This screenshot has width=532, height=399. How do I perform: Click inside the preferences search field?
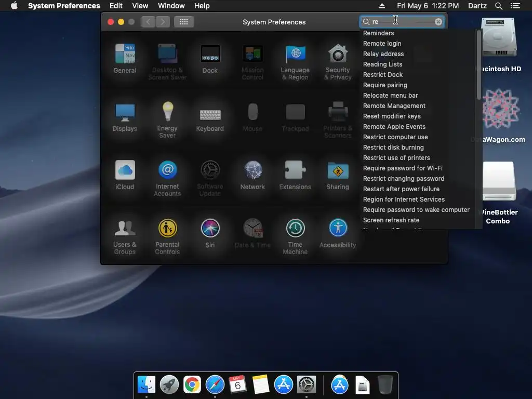(x=403, y=22)
